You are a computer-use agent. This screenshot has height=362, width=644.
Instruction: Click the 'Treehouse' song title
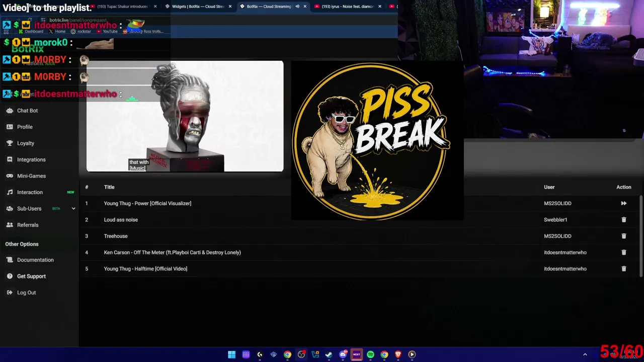[x=116, y=236]
